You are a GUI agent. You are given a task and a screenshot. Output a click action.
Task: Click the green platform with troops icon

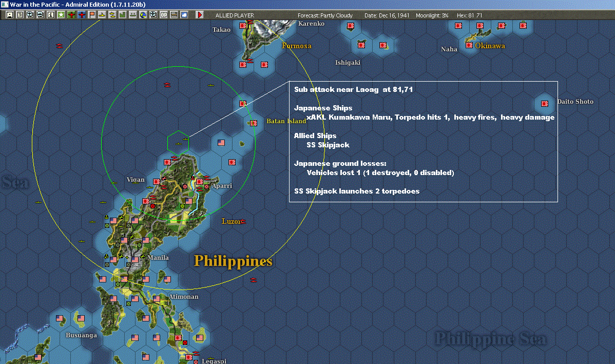tap(132, 15)
